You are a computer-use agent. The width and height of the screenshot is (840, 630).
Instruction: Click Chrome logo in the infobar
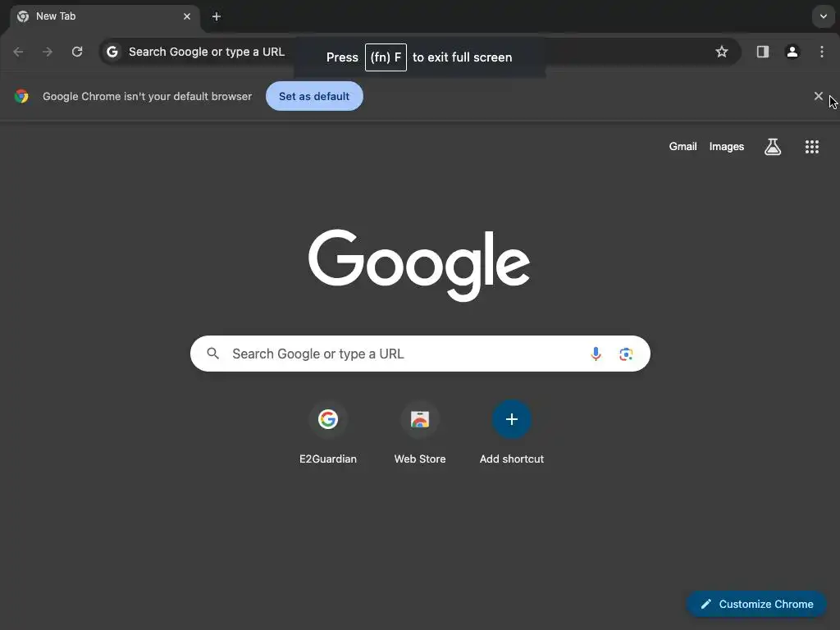click(21, 97)
